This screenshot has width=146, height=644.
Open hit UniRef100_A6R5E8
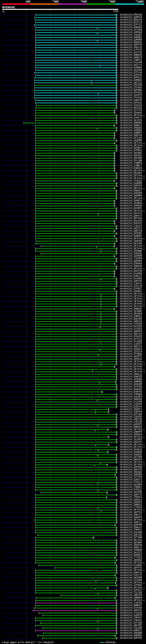tap(131, 635)
